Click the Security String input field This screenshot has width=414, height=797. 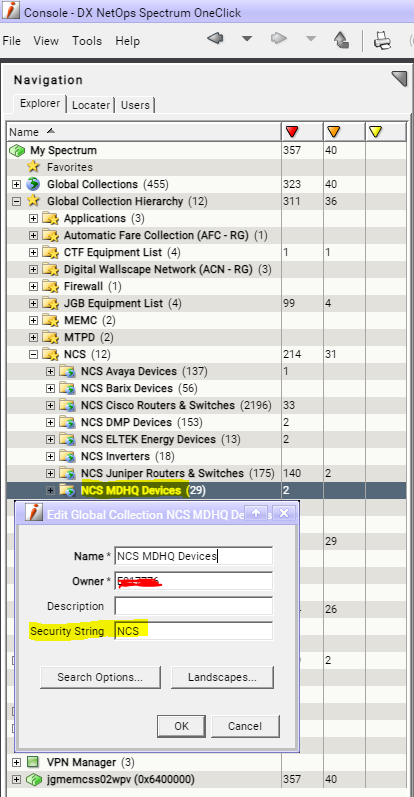(x=194, y=631)
